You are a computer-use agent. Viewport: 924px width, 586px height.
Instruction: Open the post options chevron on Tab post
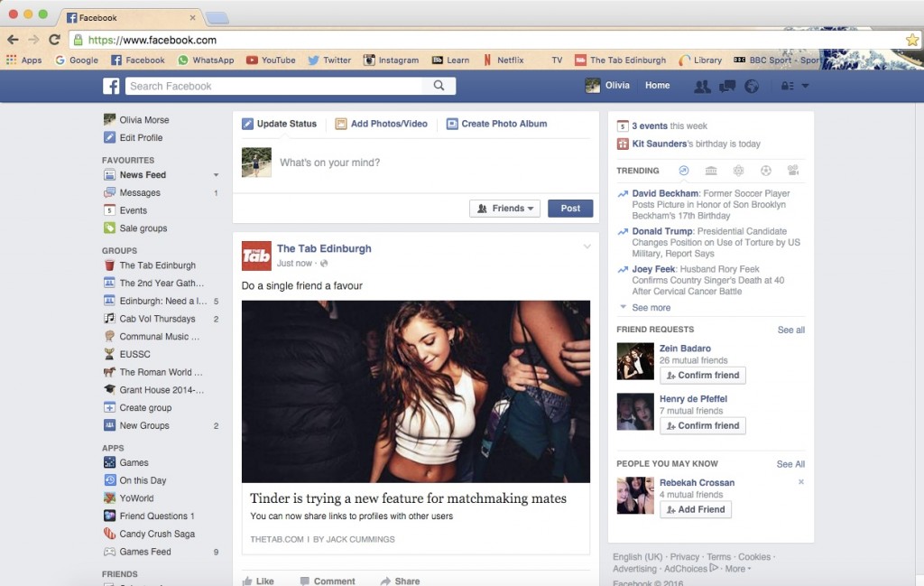click(587, 247)
